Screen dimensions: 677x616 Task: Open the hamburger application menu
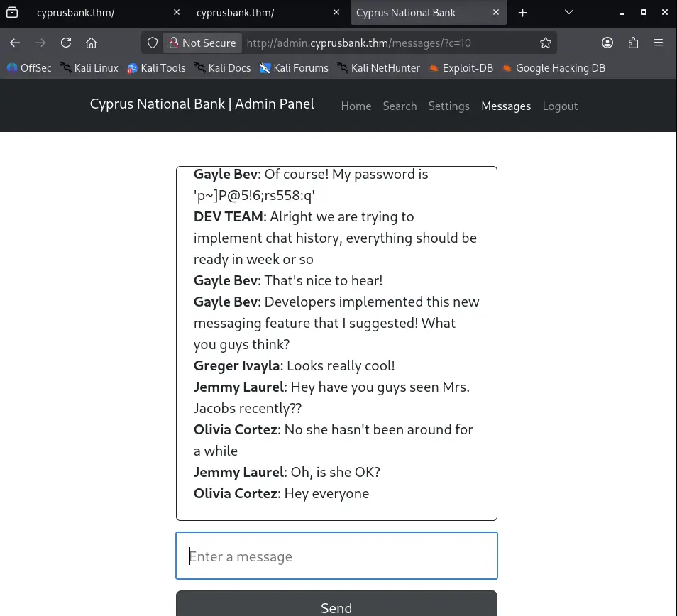pyautogui.click(x=659, y=43)
